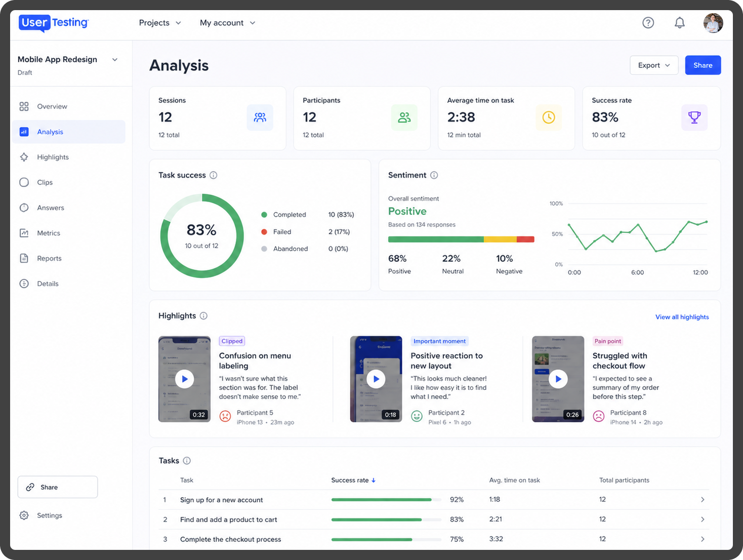
Task: Click View all highlights link
Action: pyautogui.click(x=682, y=317)
